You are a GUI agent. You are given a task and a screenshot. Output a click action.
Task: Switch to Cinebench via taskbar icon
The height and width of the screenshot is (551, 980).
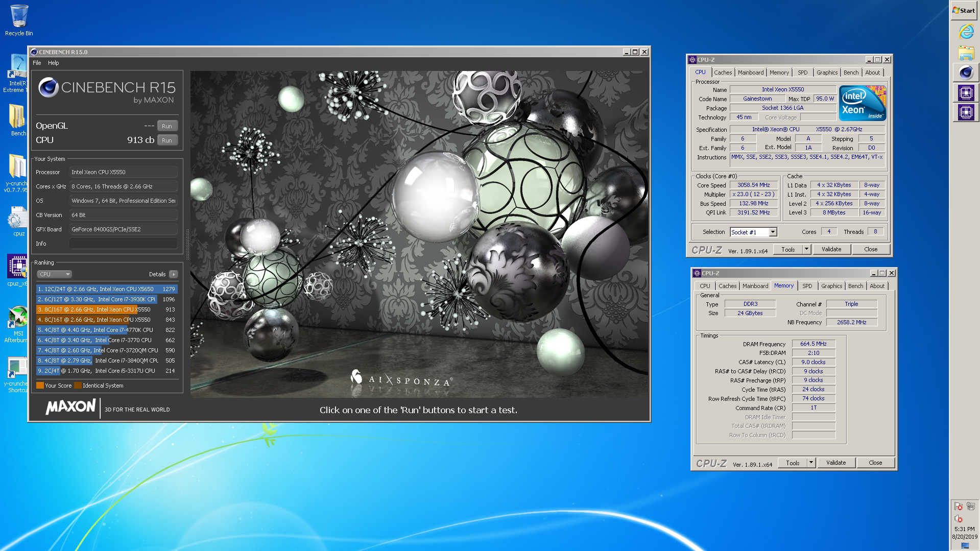tap(966, 73)
